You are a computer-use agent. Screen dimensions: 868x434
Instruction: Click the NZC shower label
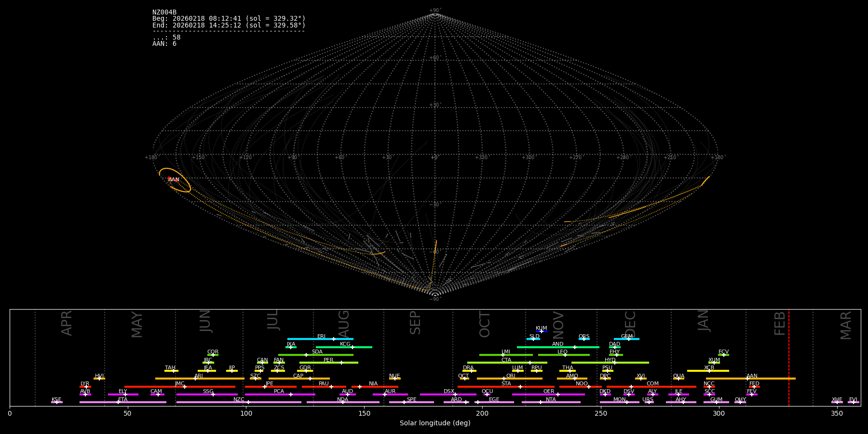[239, 400]
